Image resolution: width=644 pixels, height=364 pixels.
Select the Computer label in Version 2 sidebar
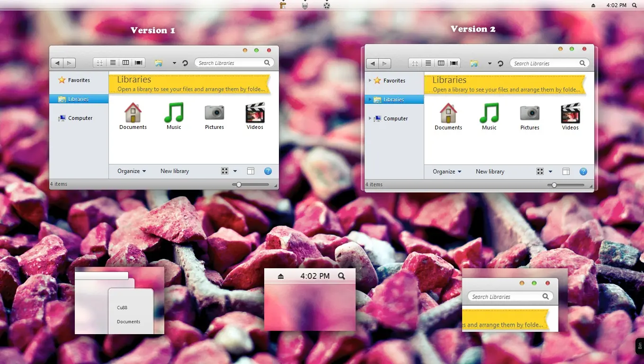click(x=396, y=118)
